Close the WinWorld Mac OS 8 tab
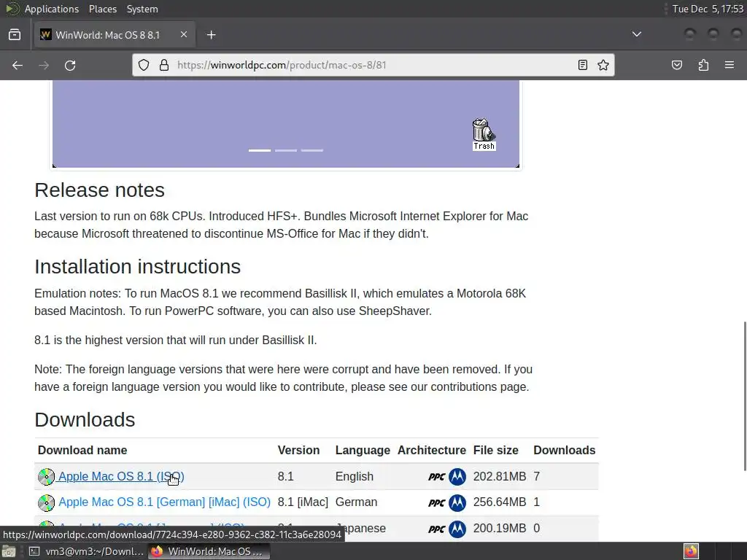Screen dimensions: 747x560 183,34
